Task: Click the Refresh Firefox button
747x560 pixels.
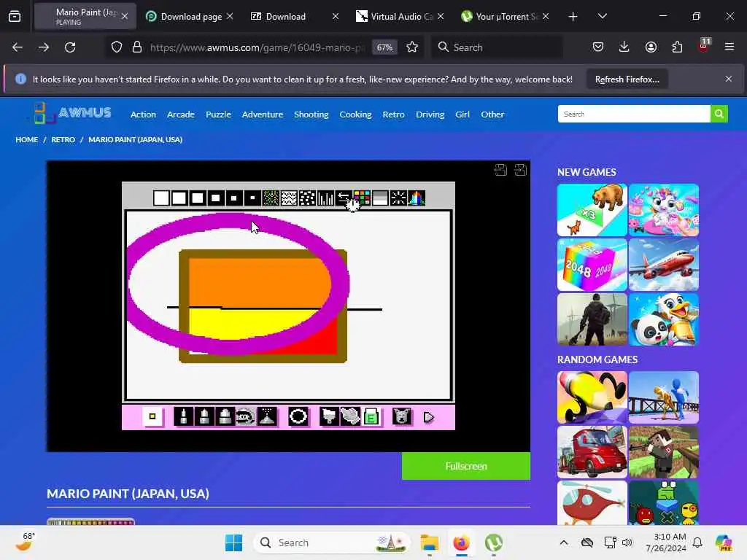Action: [627, 79]
